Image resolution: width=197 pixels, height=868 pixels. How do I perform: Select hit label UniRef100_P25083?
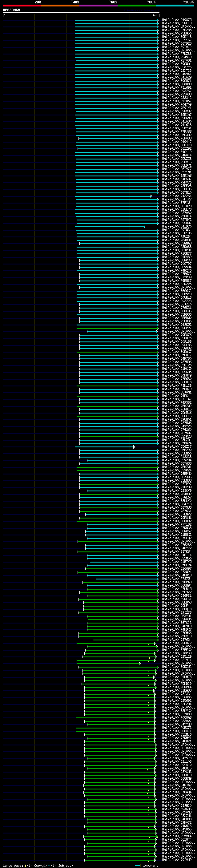point(176,94)
